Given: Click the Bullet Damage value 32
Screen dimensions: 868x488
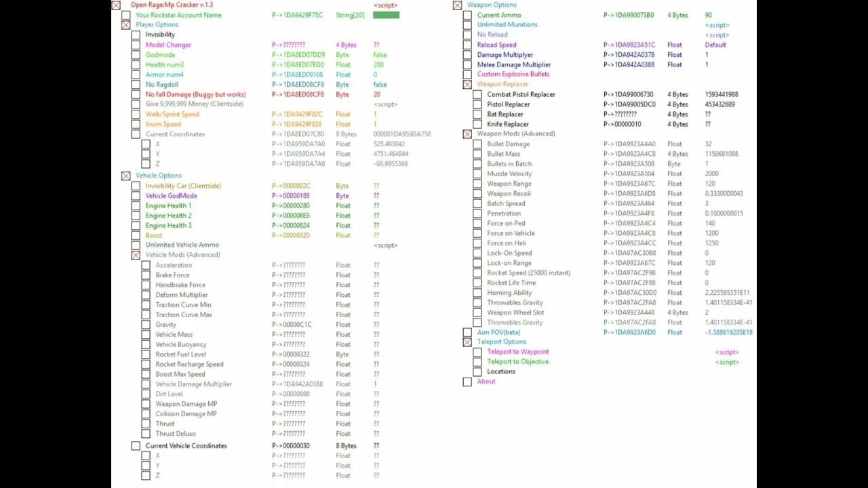Looking at the screenshot, I should pyautogui.click(x=709, y=144).
